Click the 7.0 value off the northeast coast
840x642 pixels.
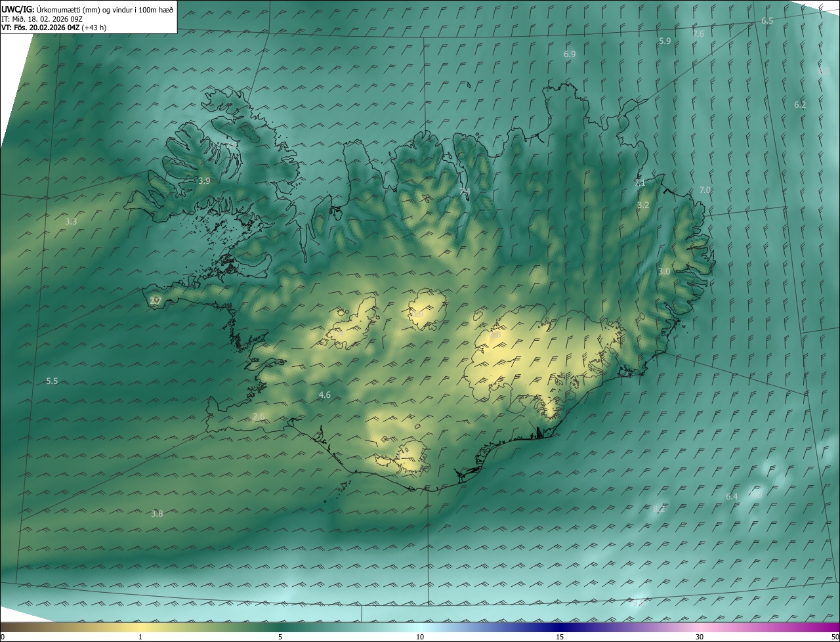705,190
